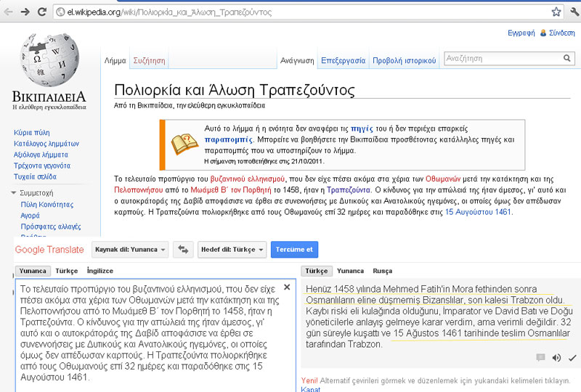Open the Kaynak dil source language dropdown
Image resolution: width=581 pixels, height=392 pixels.
pos(131,249)
